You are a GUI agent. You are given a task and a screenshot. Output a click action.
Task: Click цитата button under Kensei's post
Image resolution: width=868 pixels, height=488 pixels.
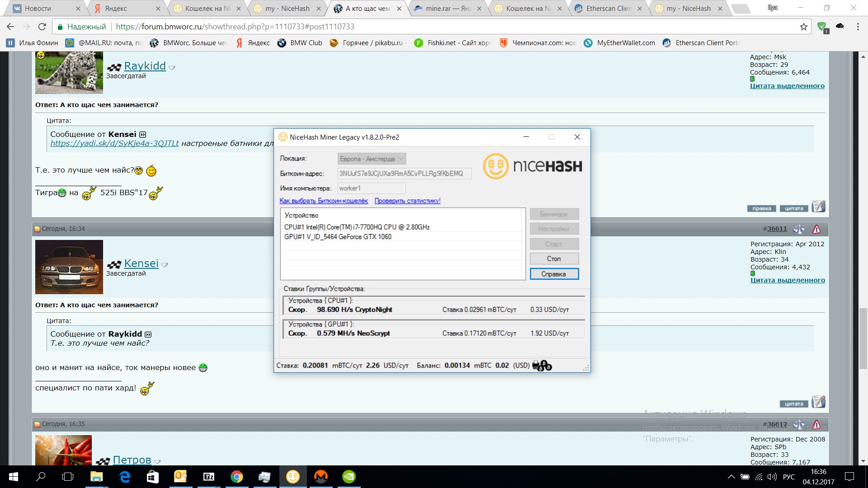coord(794,404)
